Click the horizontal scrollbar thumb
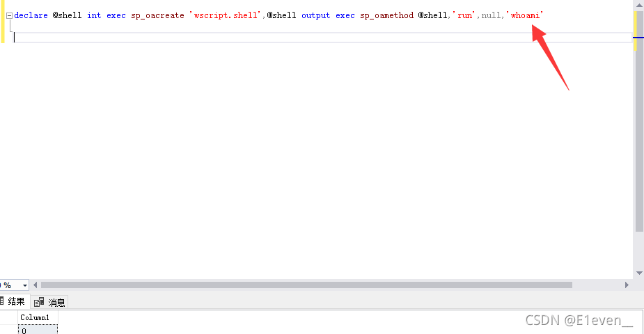Image resolution: width=644 pixels, height=334 pixels. (x=306, y=285)
